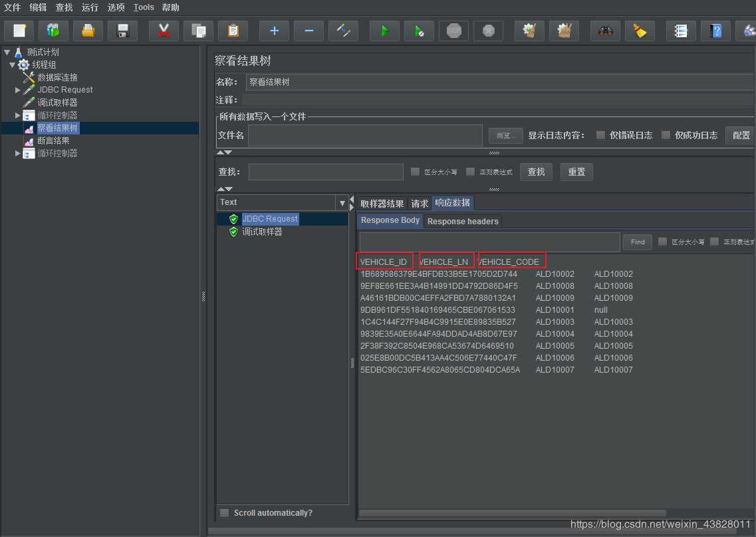Reset search with the broom icon
Screen dimensions: 756x537
[640, 31]
